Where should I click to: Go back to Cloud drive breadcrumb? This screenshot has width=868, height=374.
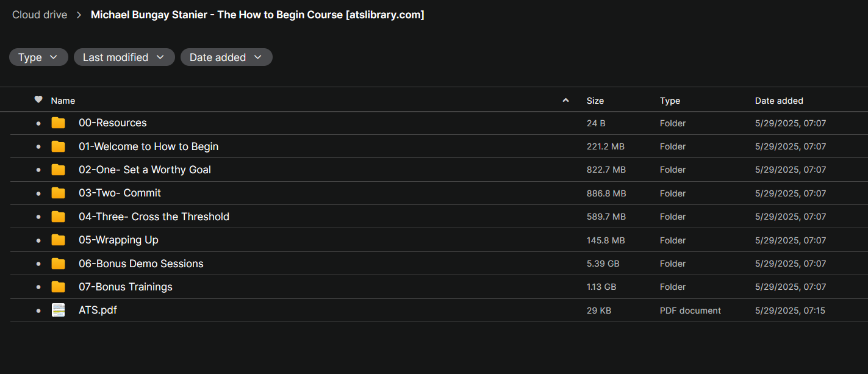pos(40,15)
